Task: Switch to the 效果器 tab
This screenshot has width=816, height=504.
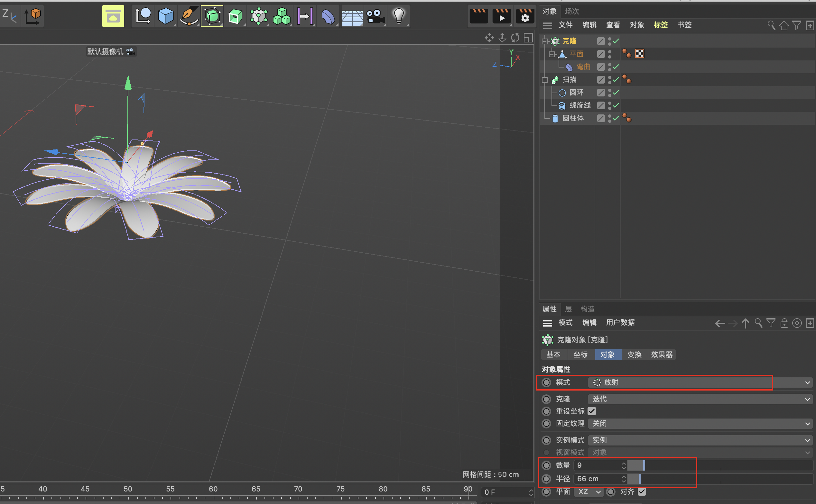Action: [662, 354]
